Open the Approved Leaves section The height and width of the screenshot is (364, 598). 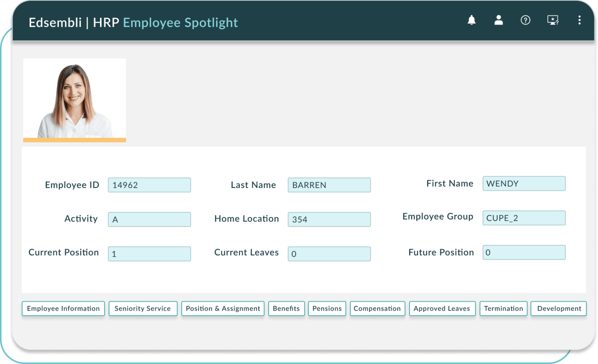442,308
